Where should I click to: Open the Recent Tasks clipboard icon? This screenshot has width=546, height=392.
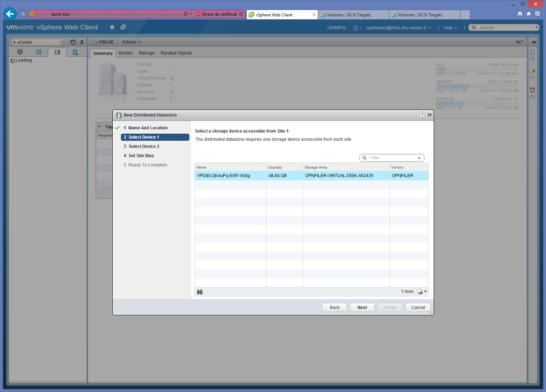532,52
